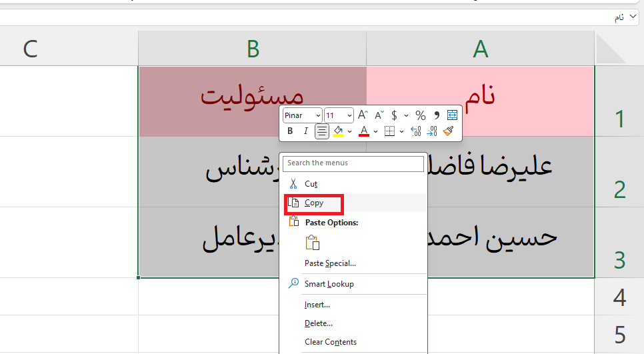
Task: Apply percent style formatting
Action: tap(421, 115)
